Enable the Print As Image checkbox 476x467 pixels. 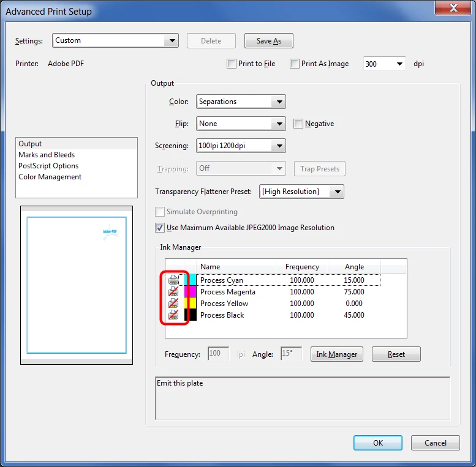295,64
